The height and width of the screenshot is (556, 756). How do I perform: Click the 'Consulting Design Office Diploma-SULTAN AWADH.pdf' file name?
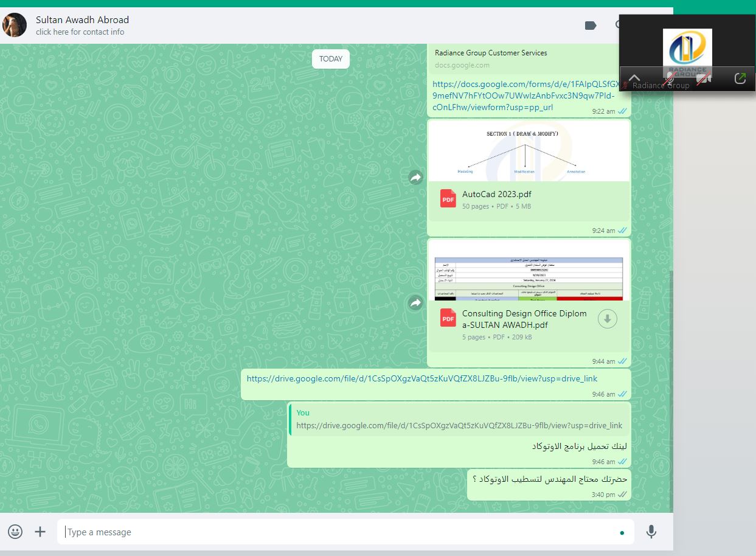coord(524,319)
